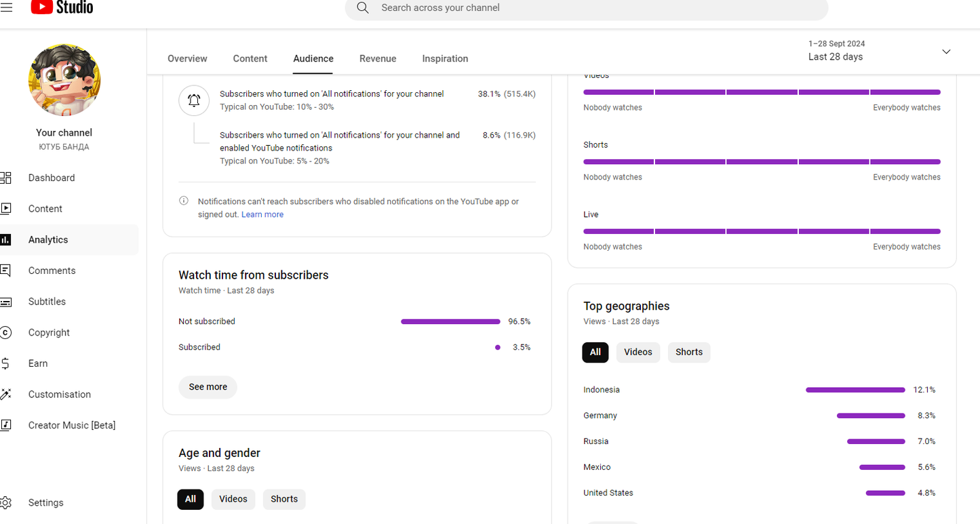Select the Shorts chip under Top geographies
Image resolution: width=980 pixels, height=524 pixels.
click(x=688, y=352)
